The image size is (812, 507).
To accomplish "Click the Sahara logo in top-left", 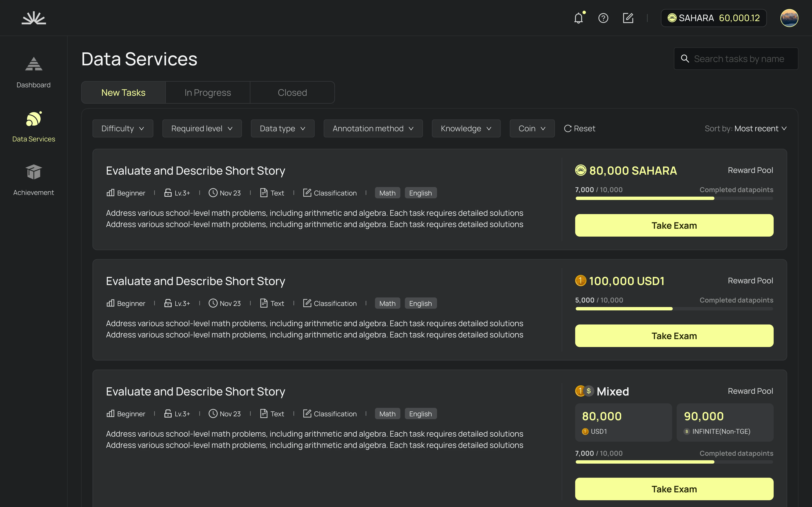I will (34, 18).
